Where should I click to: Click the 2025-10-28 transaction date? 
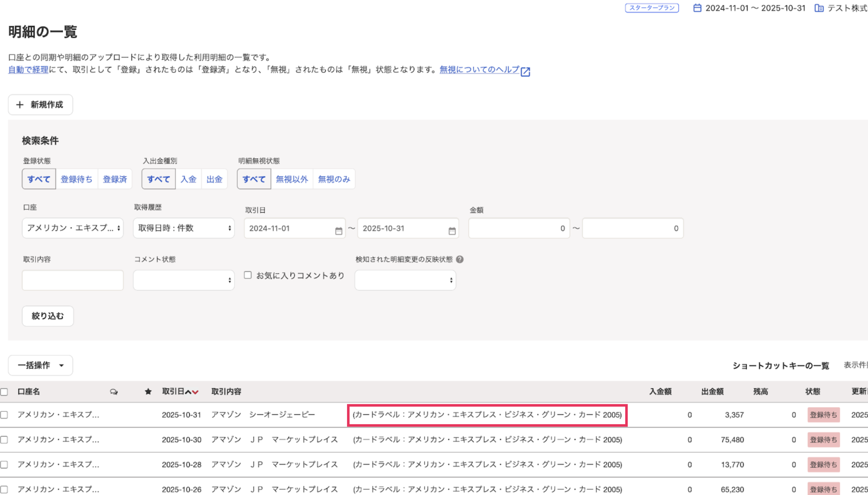click(182, 464)
